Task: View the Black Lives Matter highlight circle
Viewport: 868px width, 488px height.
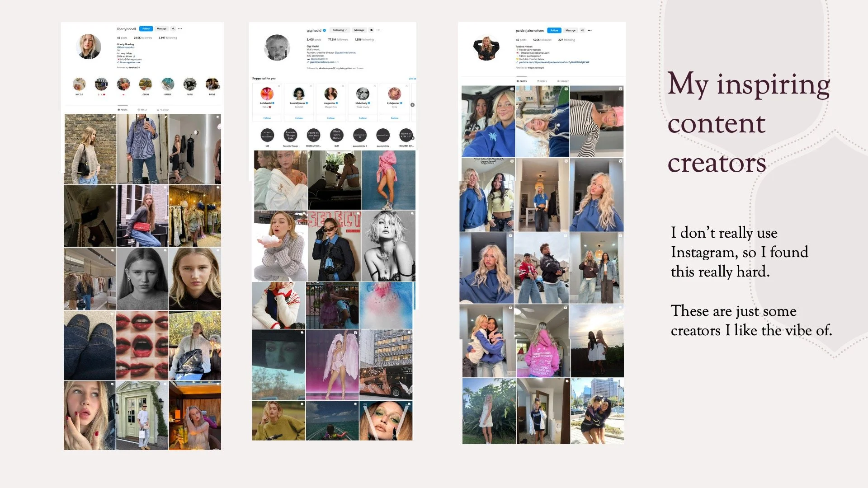Action: point(336,135)
